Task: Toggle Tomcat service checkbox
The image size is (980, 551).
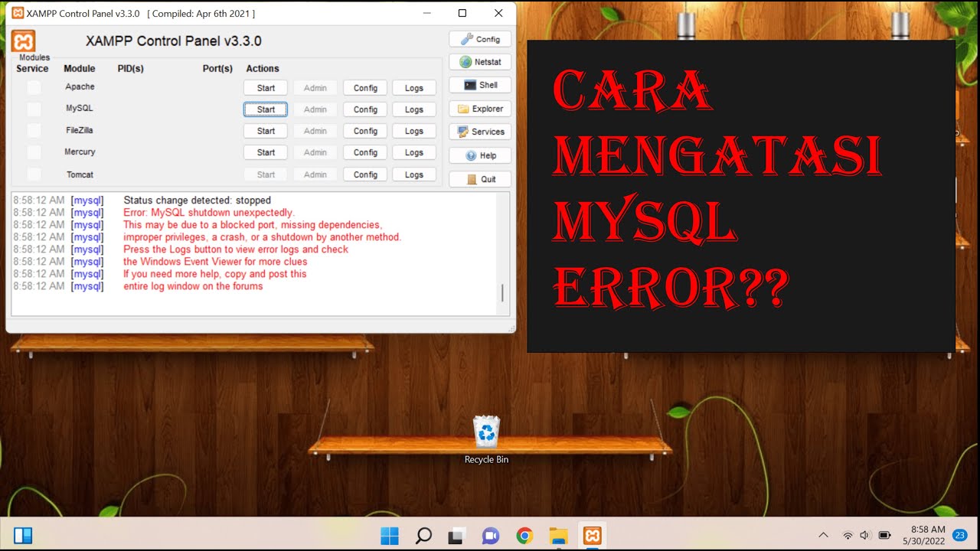Action: coord(34,174)
